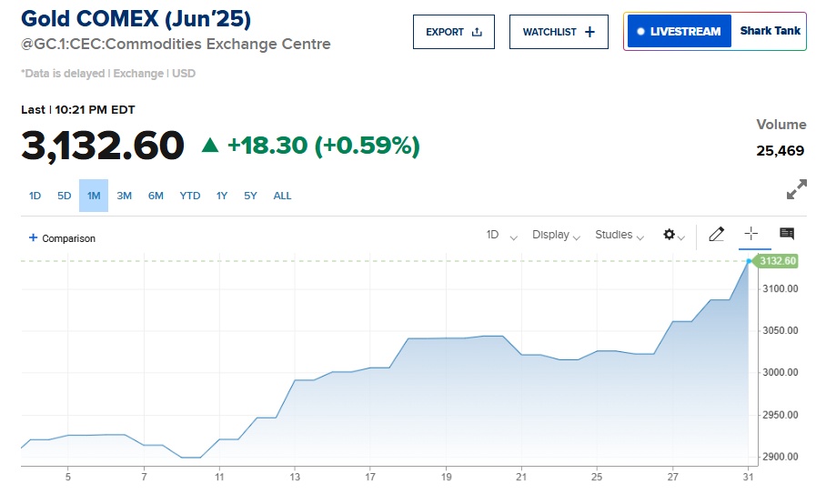Screen dimensions: 816x504
Task: Open the chart annotations speech-bubble icon
Action: [787, 235]
